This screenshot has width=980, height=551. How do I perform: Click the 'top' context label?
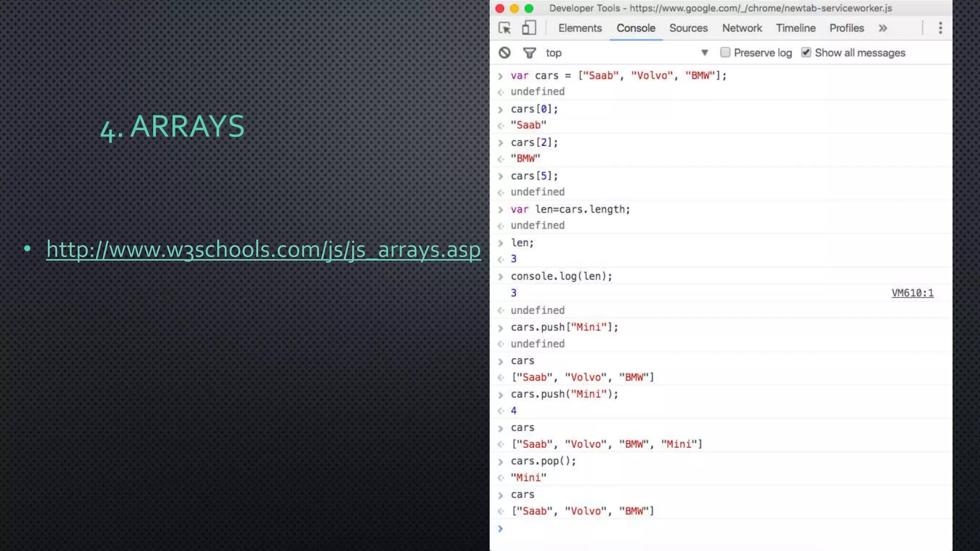554,53
